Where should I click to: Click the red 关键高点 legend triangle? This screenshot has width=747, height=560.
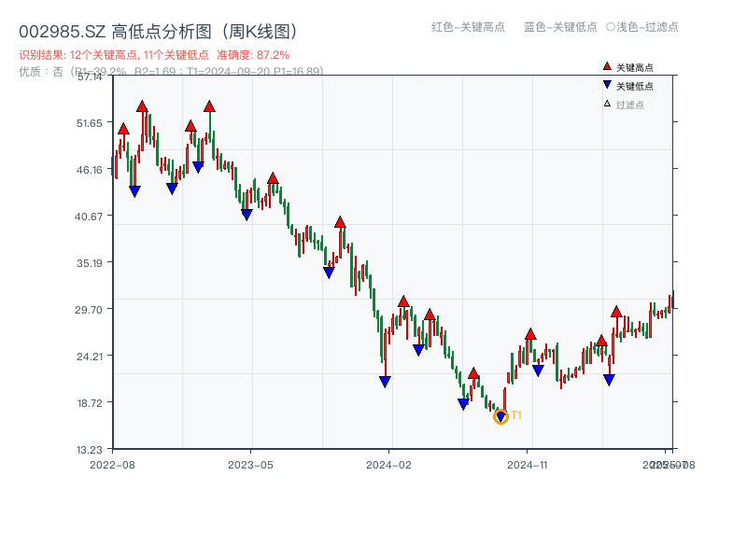pyautogui.click(x=607, y=66)
